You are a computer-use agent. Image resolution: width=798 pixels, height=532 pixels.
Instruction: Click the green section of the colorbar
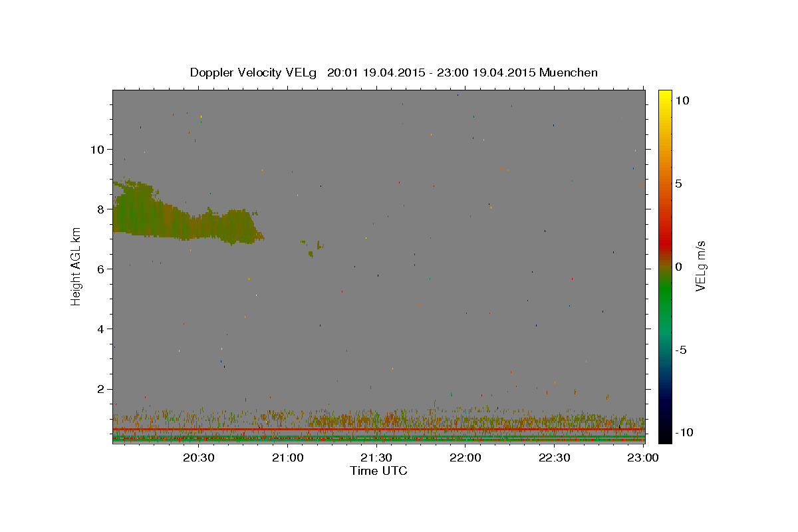(x=664, y=293)
